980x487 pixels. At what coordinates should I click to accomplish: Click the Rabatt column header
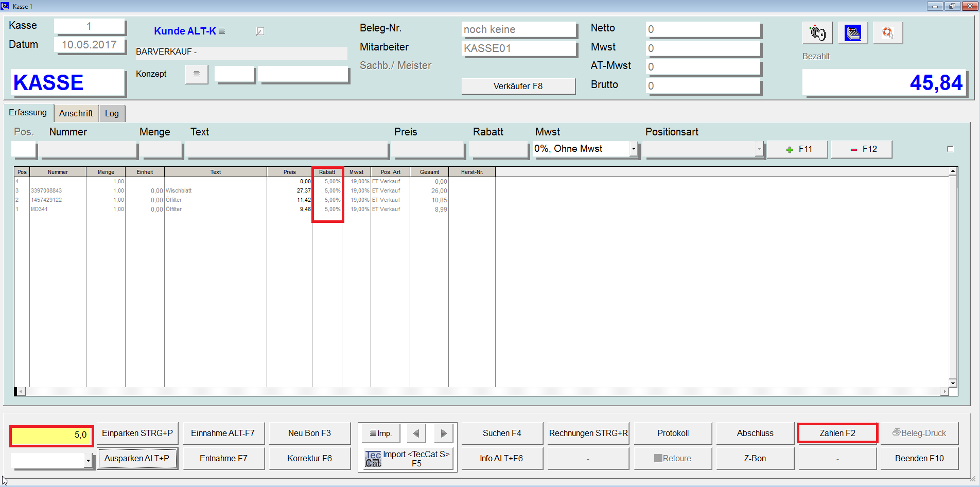click(x=327, y=172)
